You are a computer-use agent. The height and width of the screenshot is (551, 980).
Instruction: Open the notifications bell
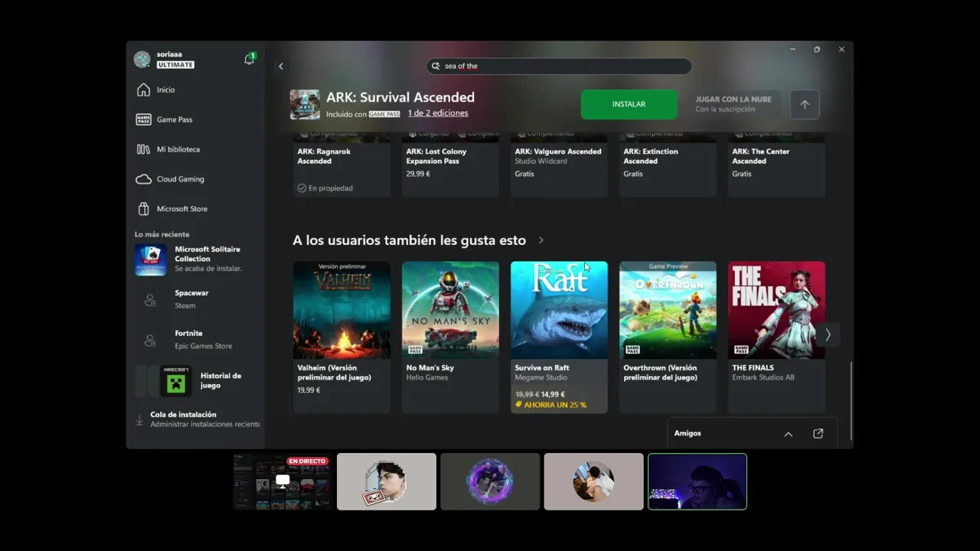point(249,59)
